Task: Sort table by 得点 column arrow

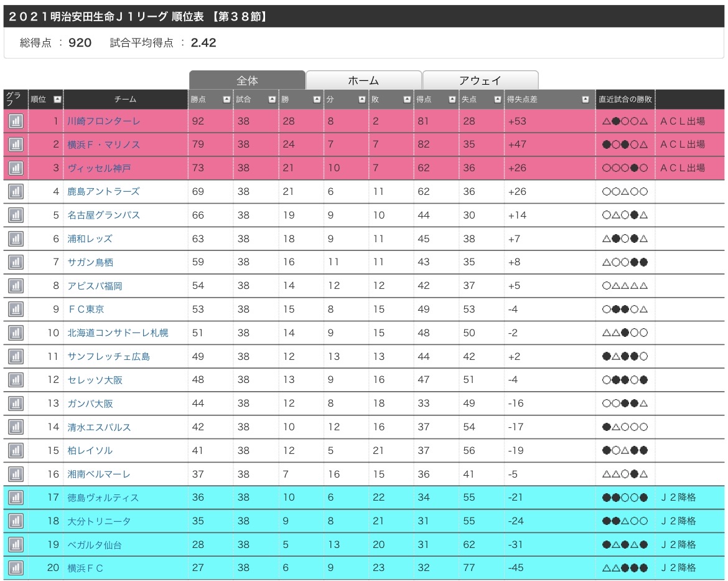Action: 452,100
